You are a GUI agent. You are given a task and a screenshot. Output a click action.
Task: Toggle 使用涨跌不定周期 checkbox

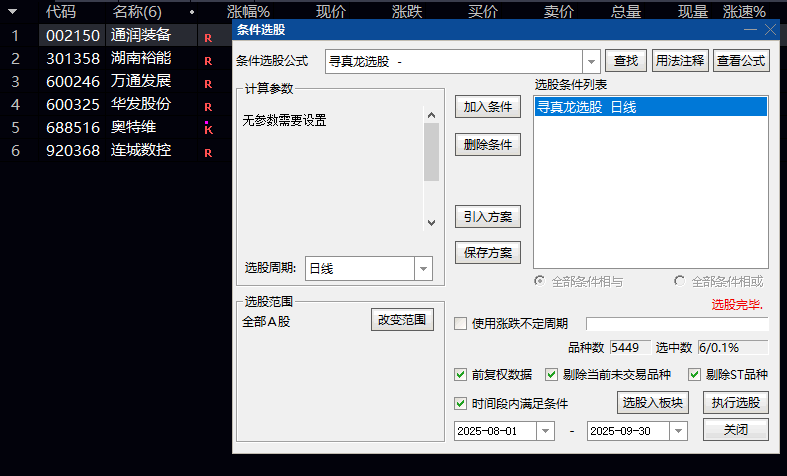(460, 323)
